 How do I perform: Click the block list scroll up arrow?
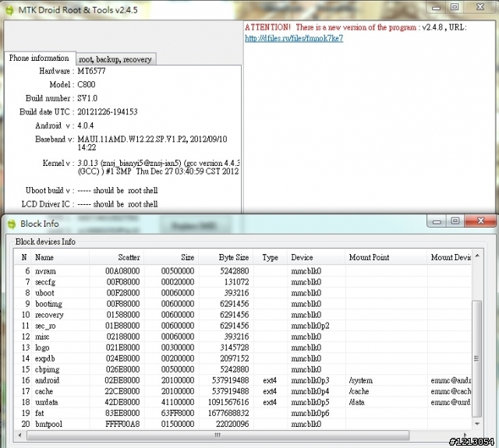tap(477, 256)
